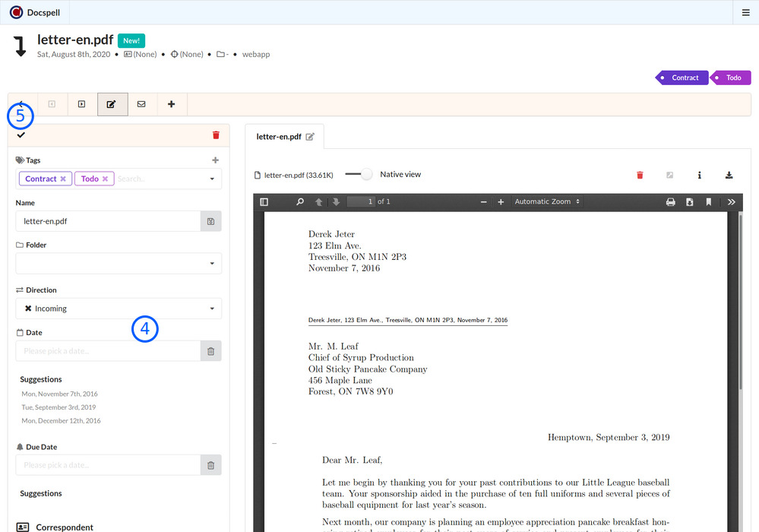Remove the Contract tag from tag field
Viewport: 759px width, 532px height.
[63, 179]
